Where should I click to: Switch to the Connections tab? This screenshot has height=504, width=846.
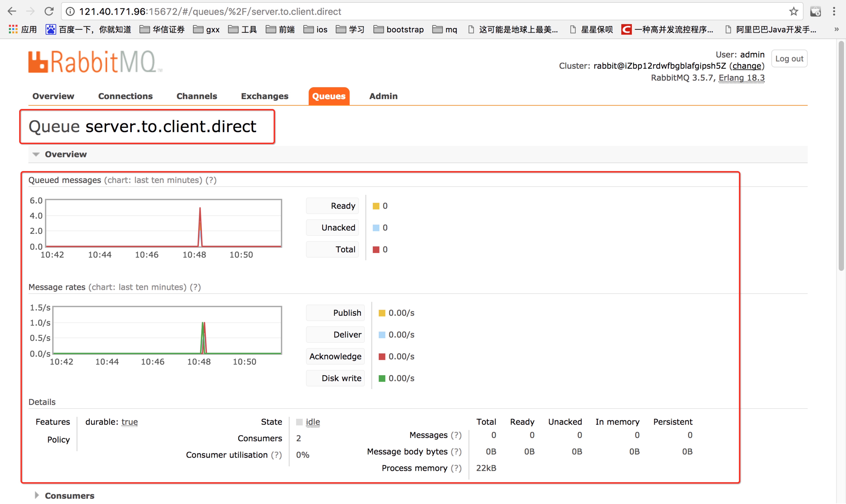click(x=125, y=96)
